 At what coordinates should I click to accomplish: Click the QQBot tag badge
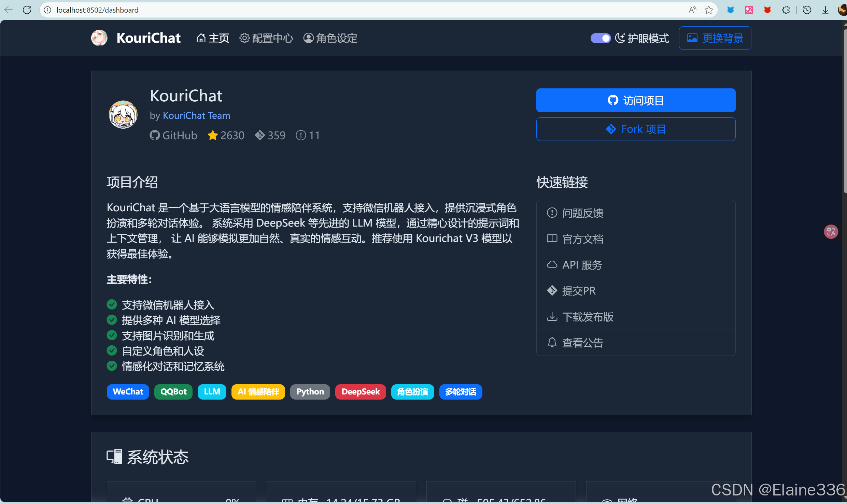click(x=173, y=392)
